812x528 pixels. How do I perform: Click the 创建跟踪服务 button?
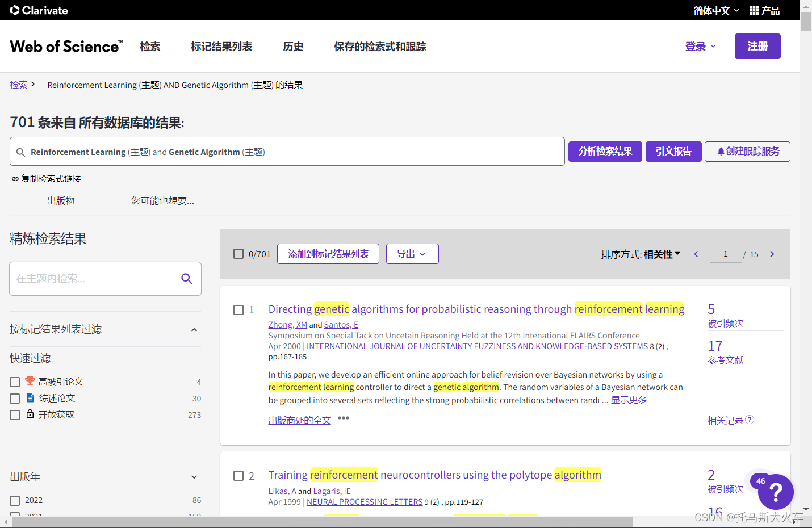(x=747, y=152)
